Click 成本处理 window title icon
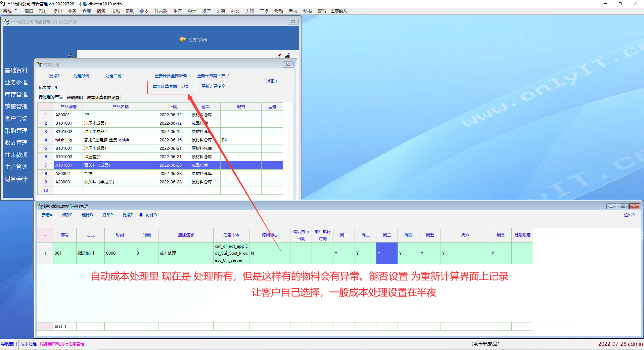644x350 pixels. pos(39,64)
